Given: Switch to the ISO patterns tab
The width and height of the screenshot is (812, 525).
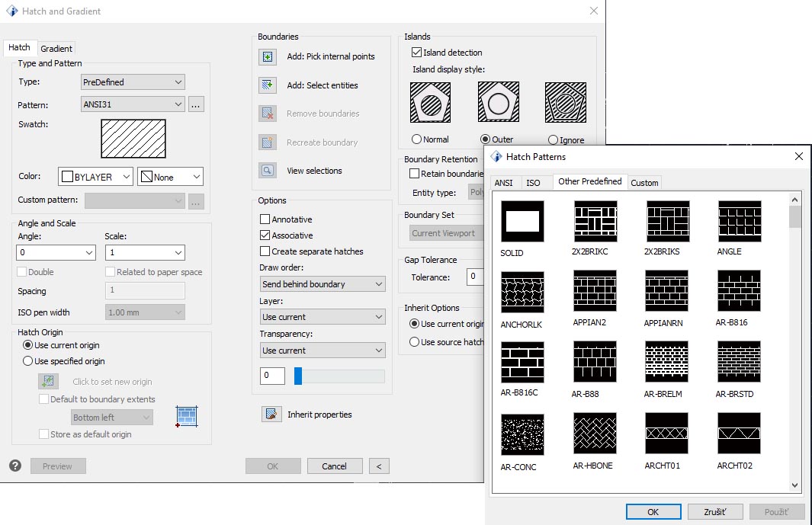Looking at the screenshot, I should 535,182.
